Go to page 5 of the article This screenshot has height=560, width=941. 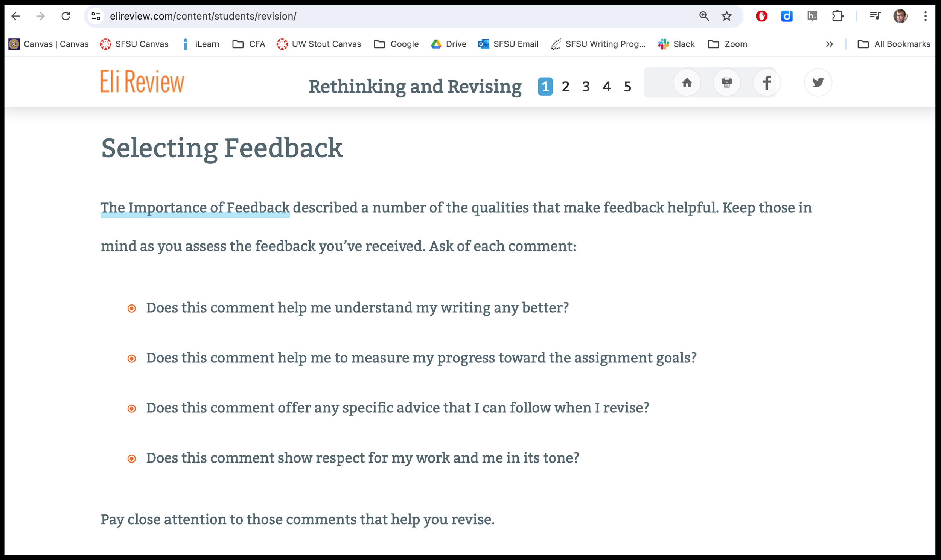tap(627, 87)
